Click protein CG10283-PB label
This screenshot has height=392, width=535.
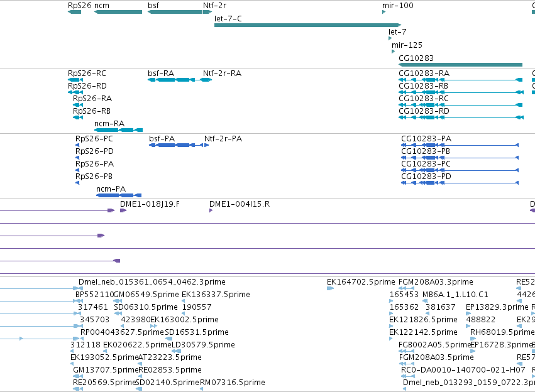point(426,151)
